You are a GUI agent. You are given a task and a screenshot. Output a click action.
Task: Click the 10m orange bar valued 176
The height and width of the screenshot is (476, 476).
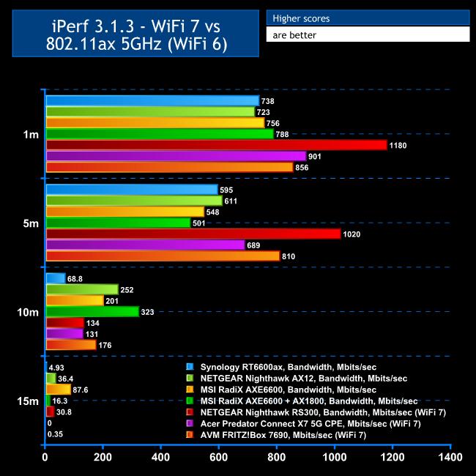point(71,345)
